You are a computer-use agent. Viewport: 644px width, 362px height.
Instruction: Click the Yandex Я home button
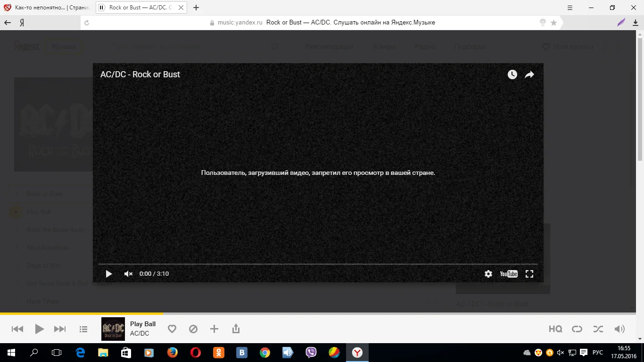click(22, 23)
